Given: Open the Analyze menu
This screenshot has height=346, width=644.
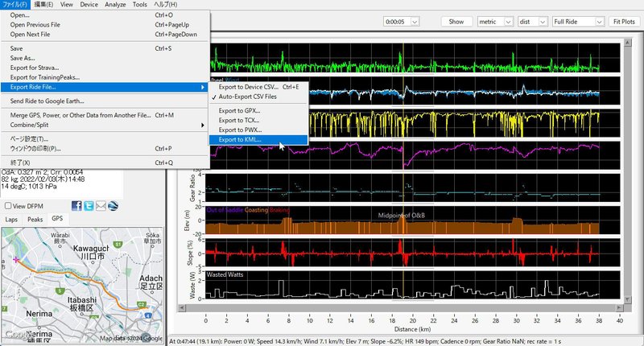Looking at the screenshot, I should (115, 5).
